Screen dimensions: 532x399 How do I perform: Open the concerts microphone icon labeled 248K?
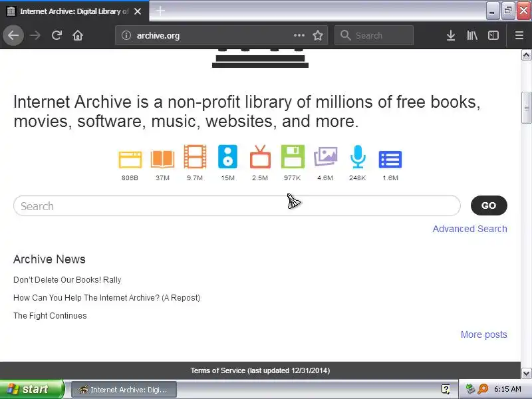click(358, 156)
